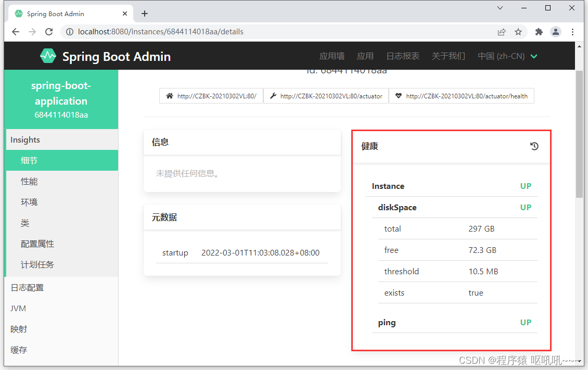Click the ping health row label
The height and width of the screenshot is (370, 588).
tap(387, 323)
